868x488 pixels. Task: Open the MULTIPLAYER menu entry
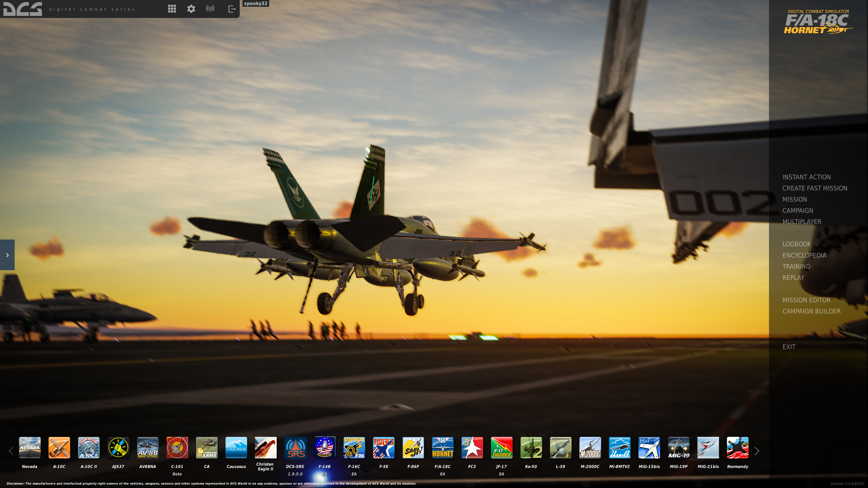click(x=802, y=222)
